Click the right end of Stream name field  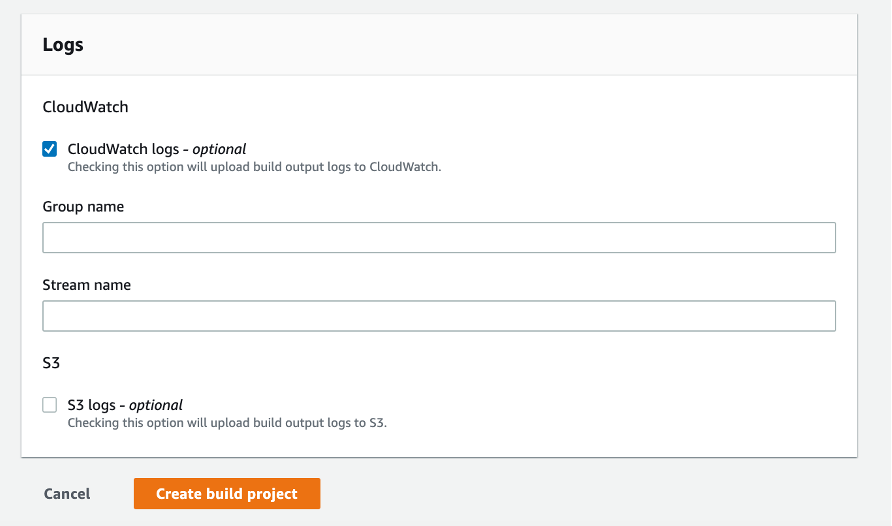[820, 316]
